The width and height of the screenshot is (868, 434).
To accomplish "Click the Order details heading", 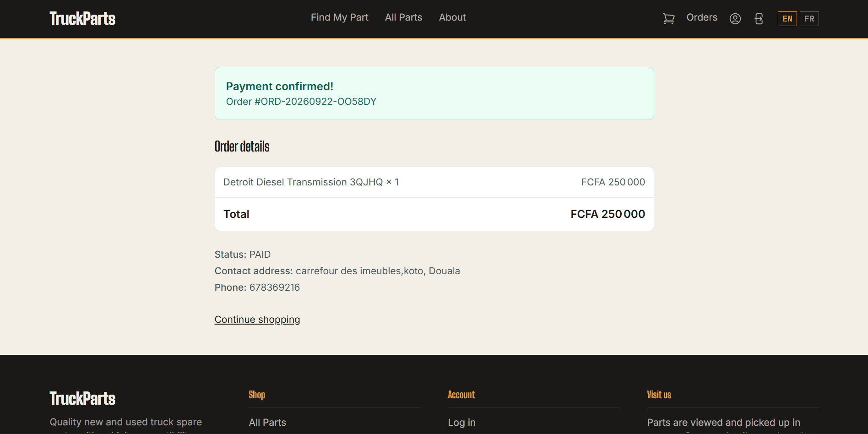I will (242, 146).
